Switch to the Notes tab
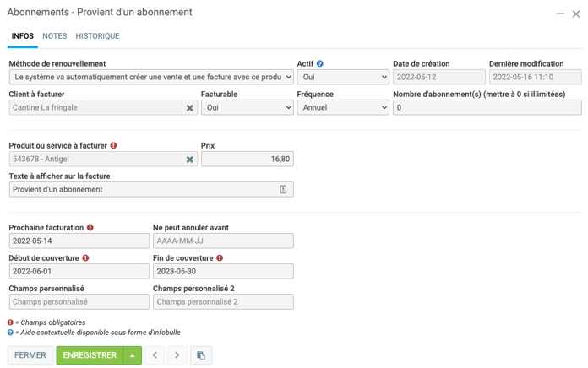 click(54, 36)
